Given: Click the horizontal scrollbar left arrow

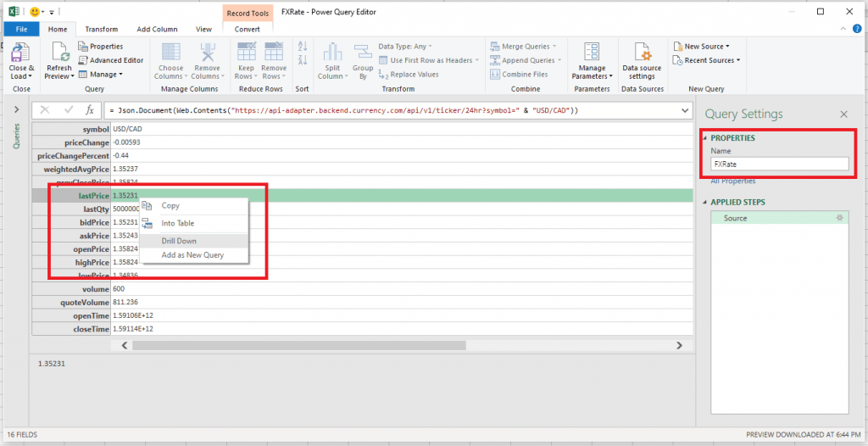Looking at the screenshot, I should [x=125, y=345].
